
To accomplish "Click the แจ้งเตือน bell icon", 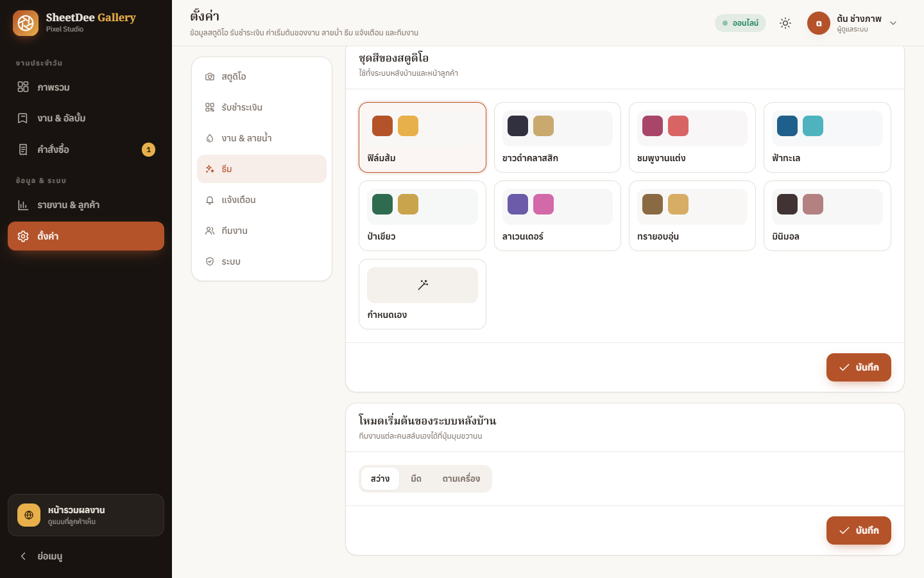I will pyautogui.click(x=210, y=200).
